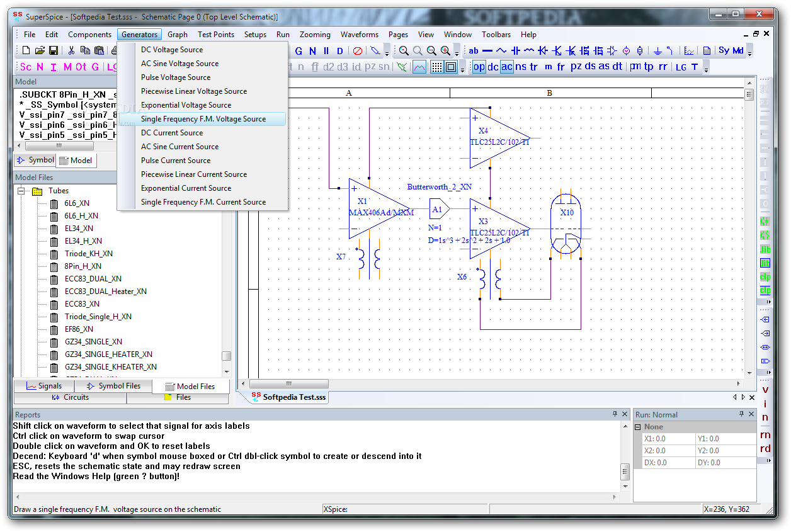Choose Exponential Current Source entry
Screen dimensions: 791x532
click(x=203, y=188)
